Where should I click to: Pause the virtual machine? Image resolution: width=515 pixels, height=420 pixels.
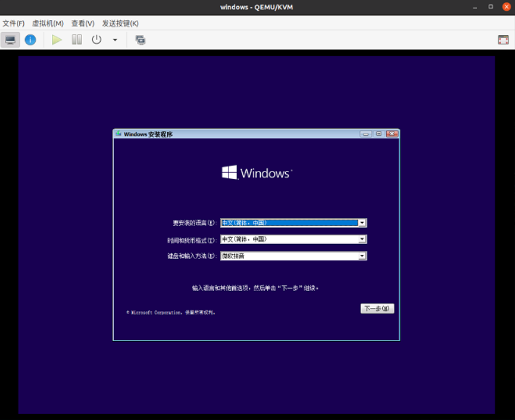pyautogui.click(x=76, y=39)
